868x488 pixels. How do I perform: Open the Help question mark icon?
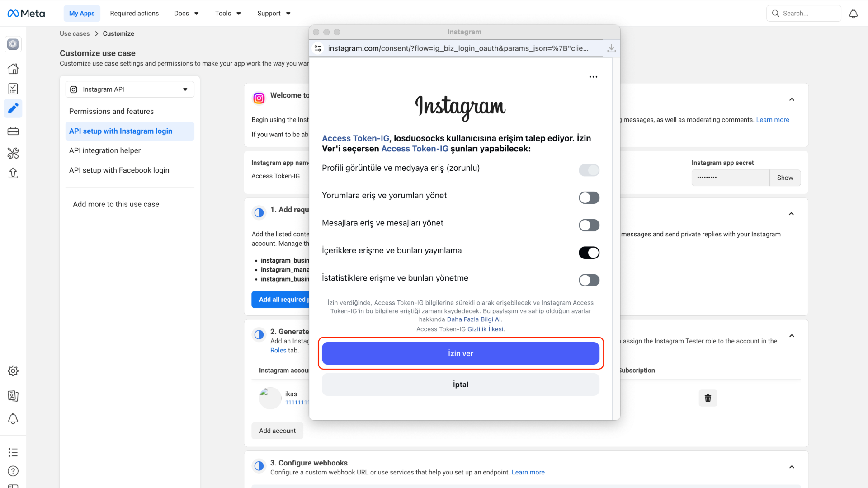pyautogui.click(x=13, y=471)
